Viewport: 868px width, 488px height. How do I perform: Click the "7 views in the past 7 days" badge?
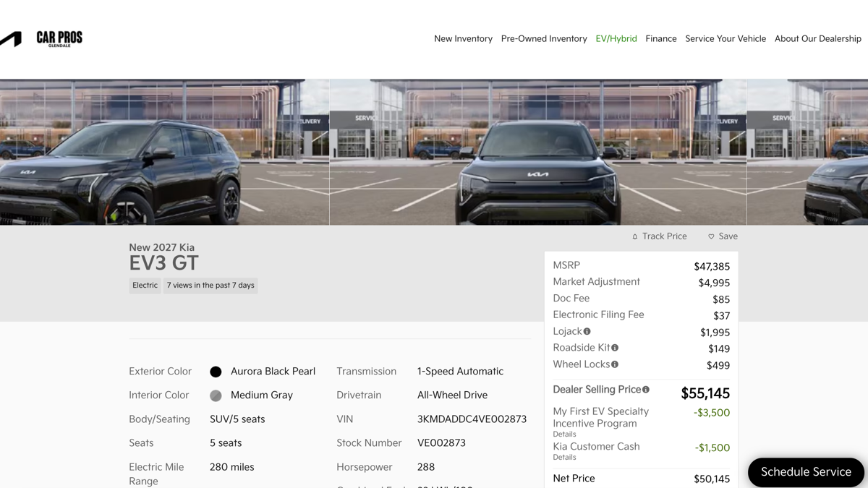210,286
